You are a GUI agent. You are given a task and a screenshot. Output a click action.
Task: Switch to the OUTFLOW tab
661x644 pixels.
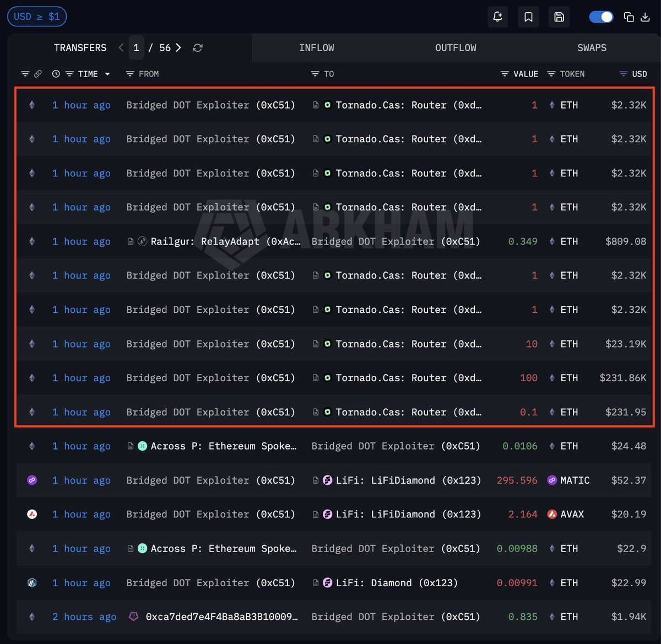point(456,48)
